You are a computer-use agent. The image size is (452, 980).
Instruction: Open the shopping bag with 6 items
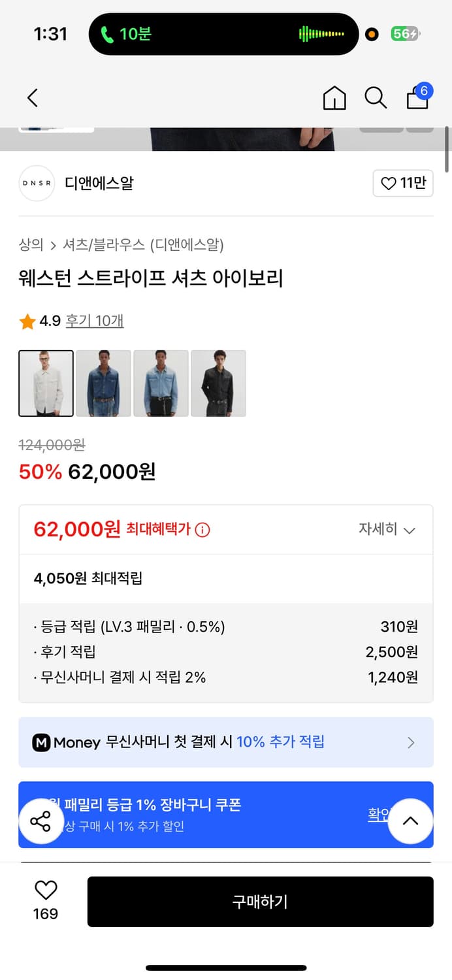click(417, 99)
